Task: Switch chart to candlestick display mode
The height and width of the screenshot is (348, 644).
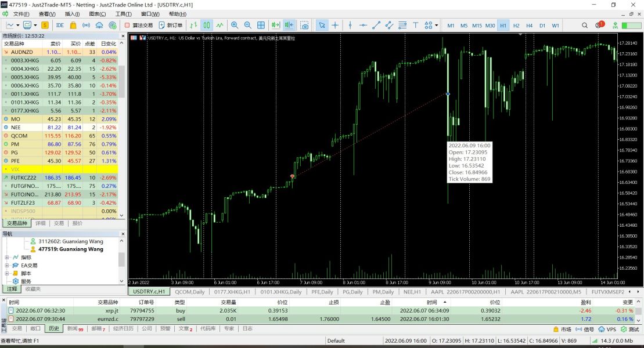Action: tap(207, 26)
